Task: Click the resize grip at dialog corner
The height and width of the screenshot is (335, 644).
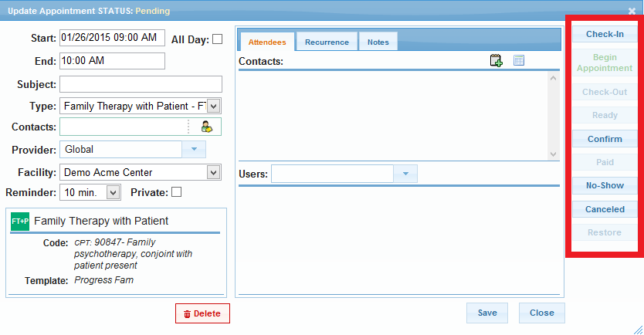Action: coord(638,329)
